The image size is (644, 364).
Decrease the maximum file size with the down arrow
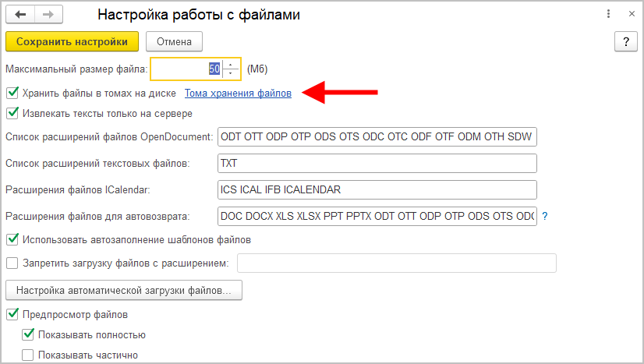(x=232, y=73)
